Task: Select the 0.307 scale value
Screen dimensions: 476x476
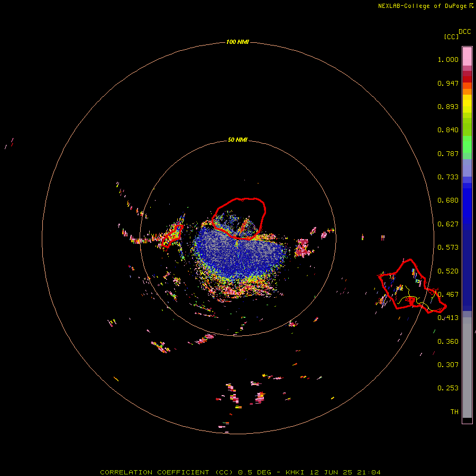Action: click(448, 365)
